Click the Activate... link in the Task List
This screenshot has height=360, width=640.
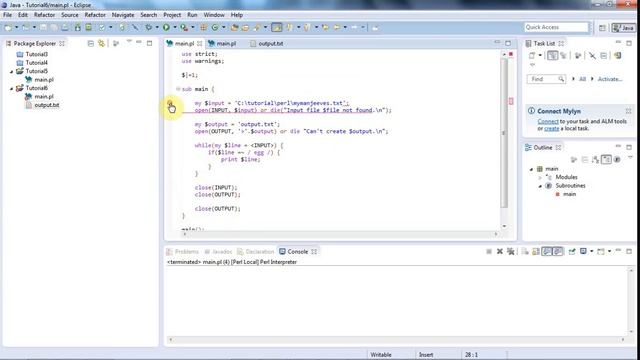610,79
